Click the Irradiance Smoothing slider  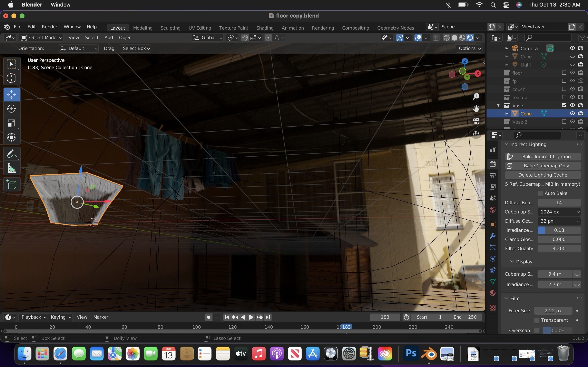(x=559, y=230)
